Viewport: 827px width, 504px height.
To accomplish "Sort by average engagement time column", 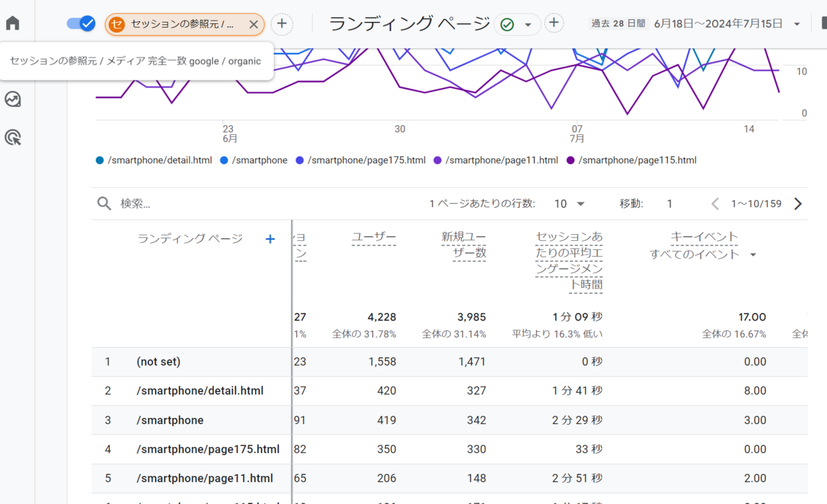I will coord(569,261).
